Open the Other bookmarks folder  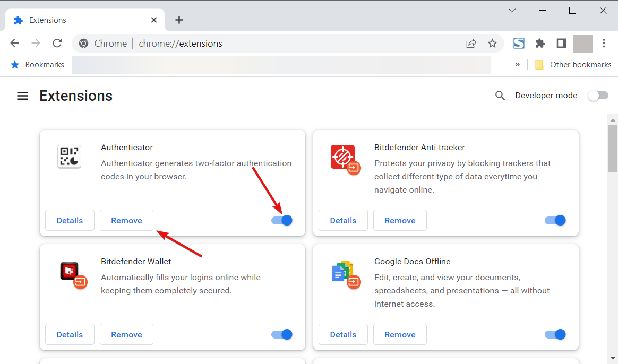pyautogui.click(x=573, y=65)
